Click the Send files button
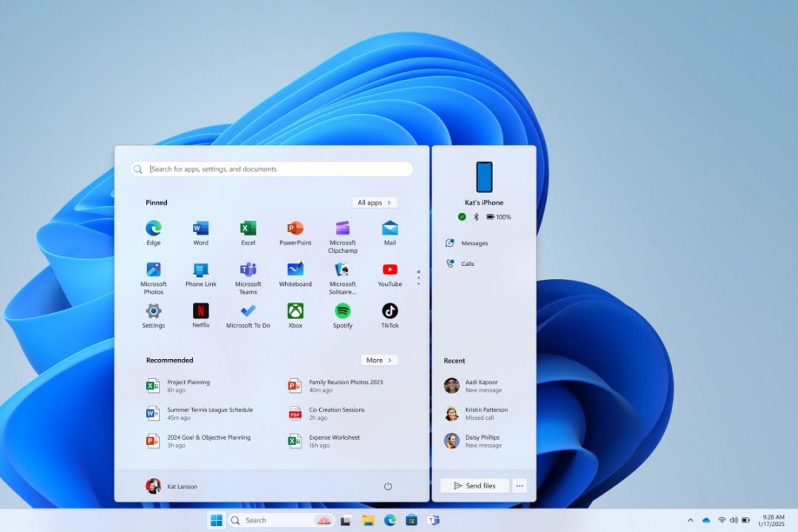Screen dimensions: 798x532 [474, 485]
